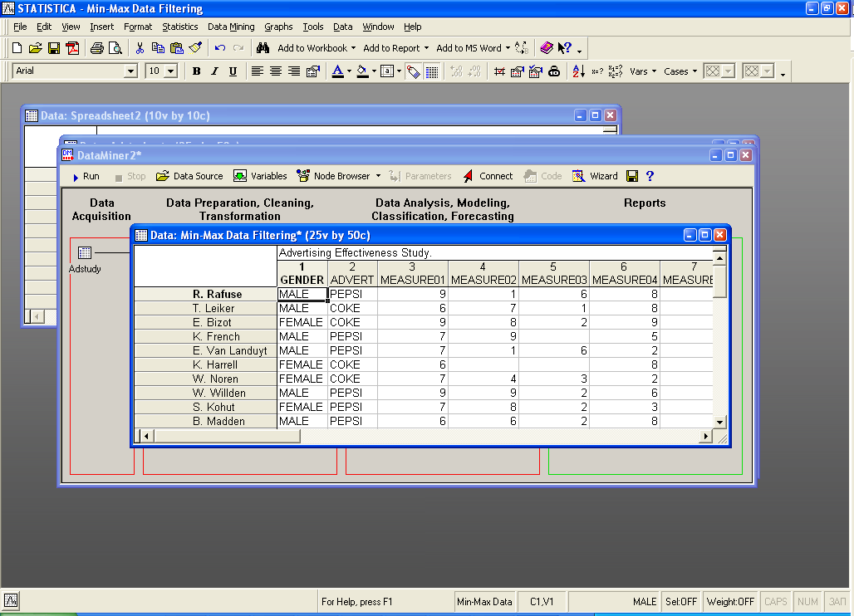Screen dimensions: 854x616
Task: Click the Sort A-Z icon
Action: [x=579, y=71]
